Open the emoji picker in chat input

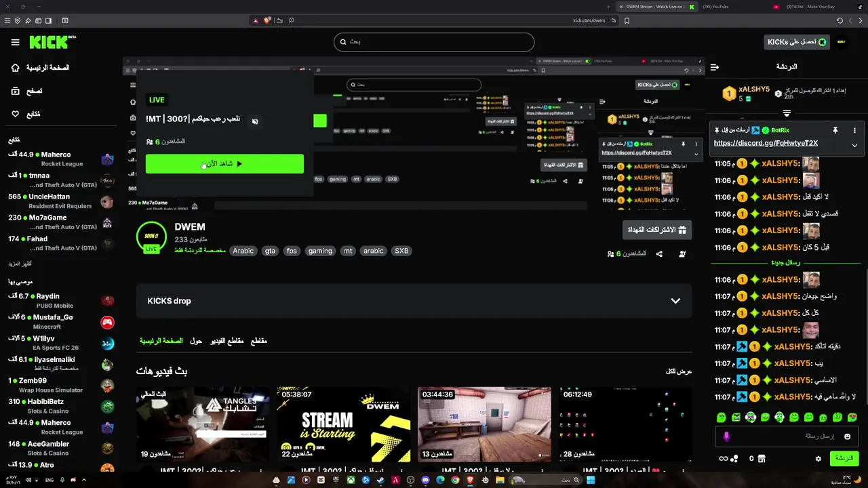[846, 436]
